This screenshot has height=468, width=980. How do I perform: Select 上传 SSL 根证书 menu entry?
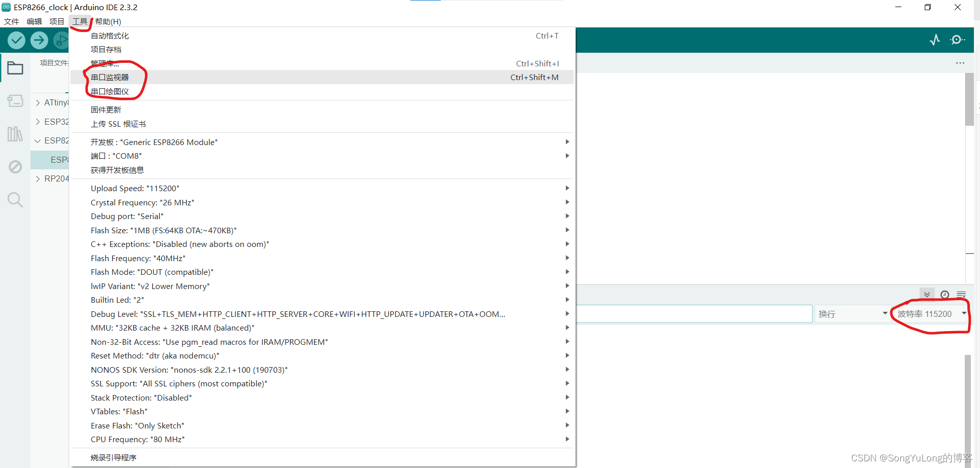point(322,124)
